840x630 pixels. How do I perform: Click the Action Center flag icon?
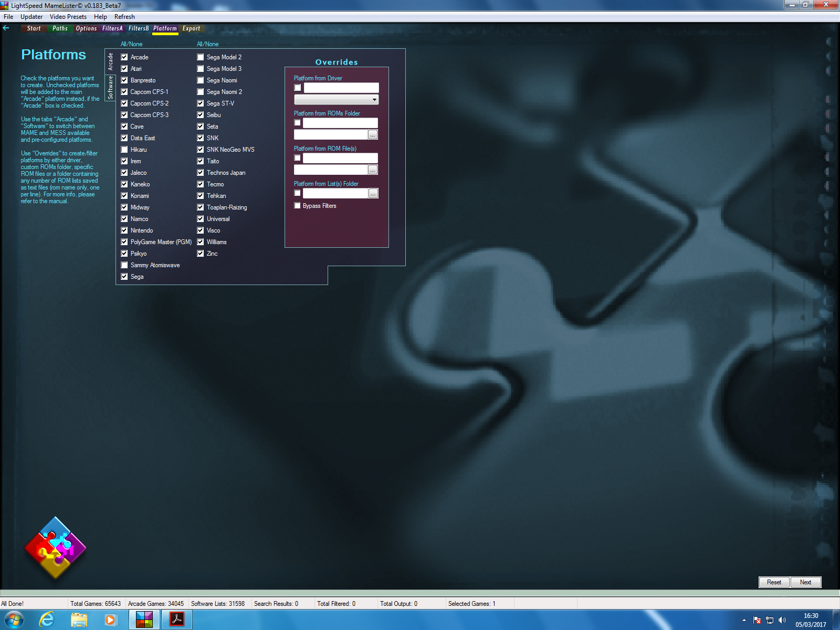coord(757,620)
